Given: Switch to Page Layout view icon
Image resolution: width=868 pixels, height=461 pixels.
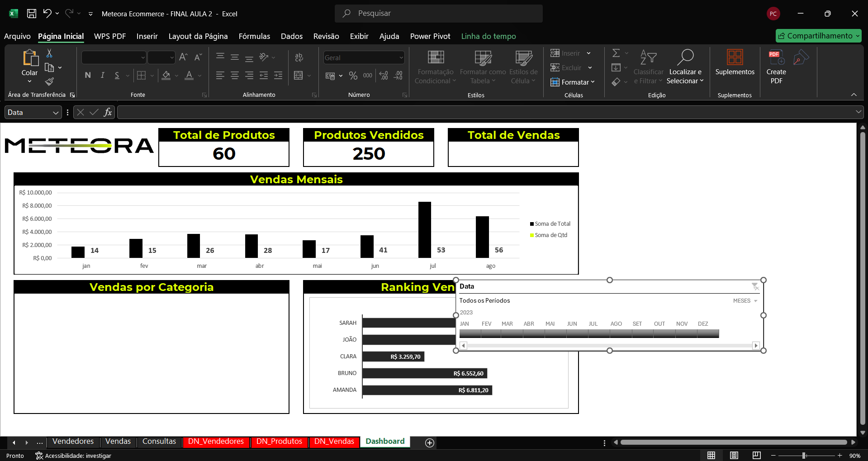Looking at the screenshot, I should point(734,456).
